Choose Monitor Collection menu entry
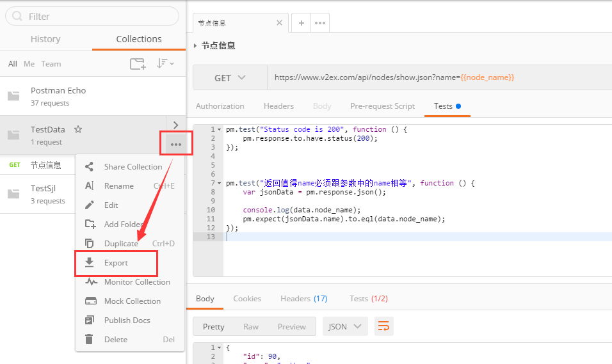The image size is (612, 364). click(x=129, y=281)
